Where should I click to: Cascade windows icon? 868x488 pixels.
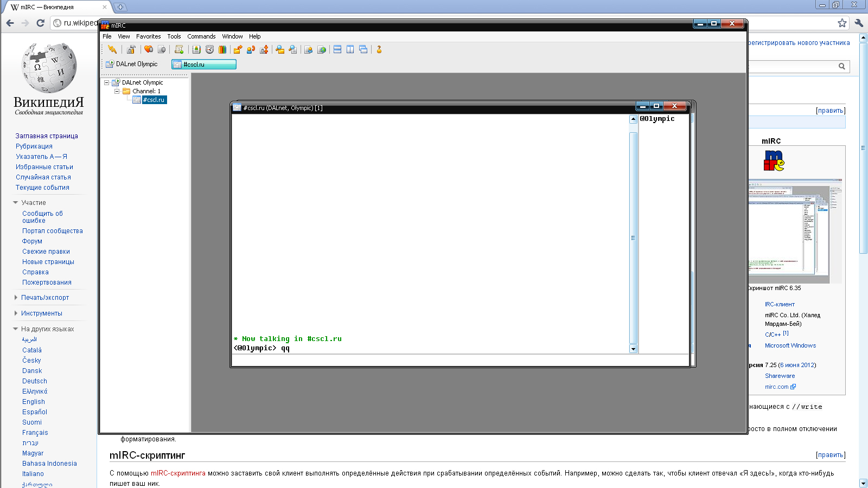[363, 49]
